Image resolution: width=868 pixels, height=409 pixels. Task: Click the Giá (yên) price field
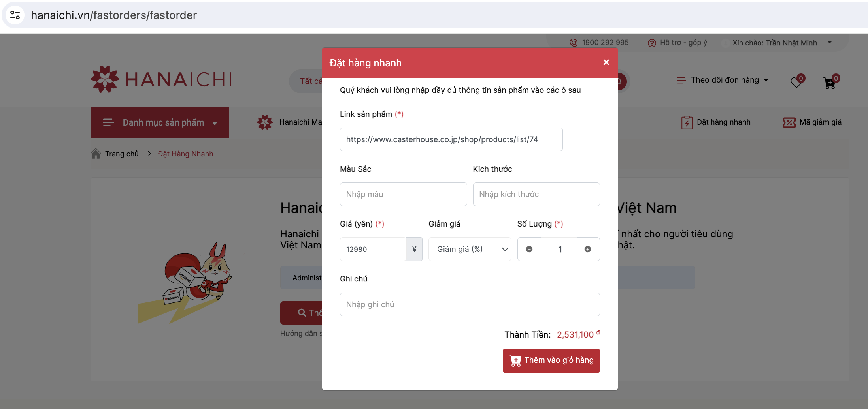373,249
